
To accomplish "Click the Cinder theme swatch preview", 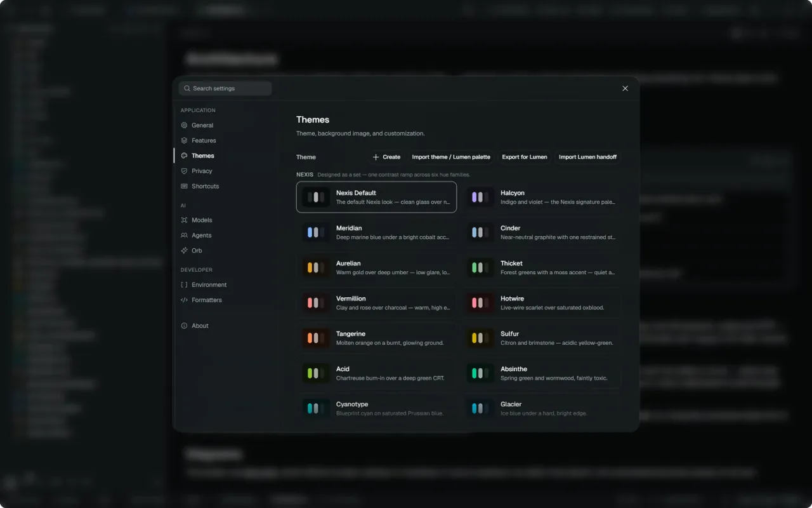I will click(480, 232).
